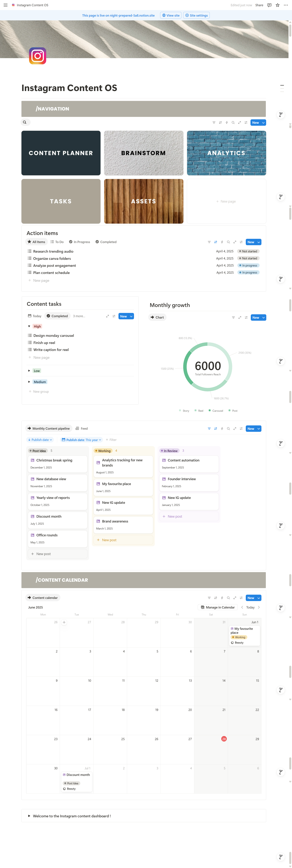Click the search pill under Navigation header
Screen dimensions: 292x868
coord(26,122)
